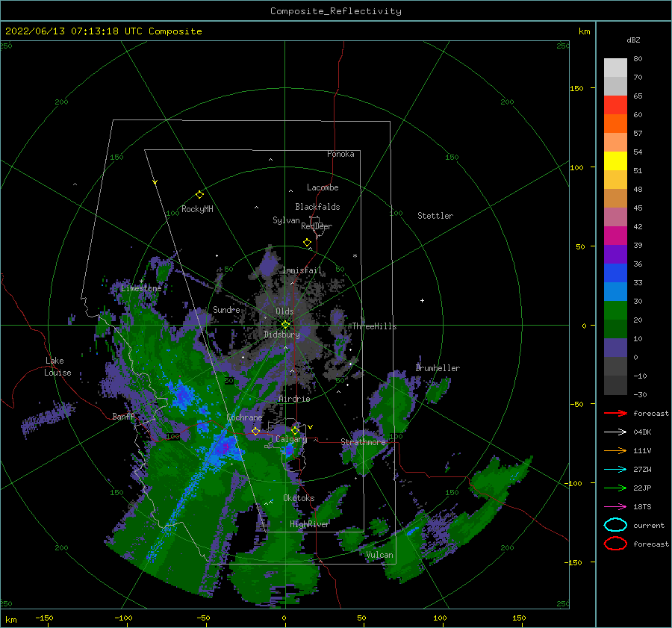Click the Olds town label

click(284, 311)
